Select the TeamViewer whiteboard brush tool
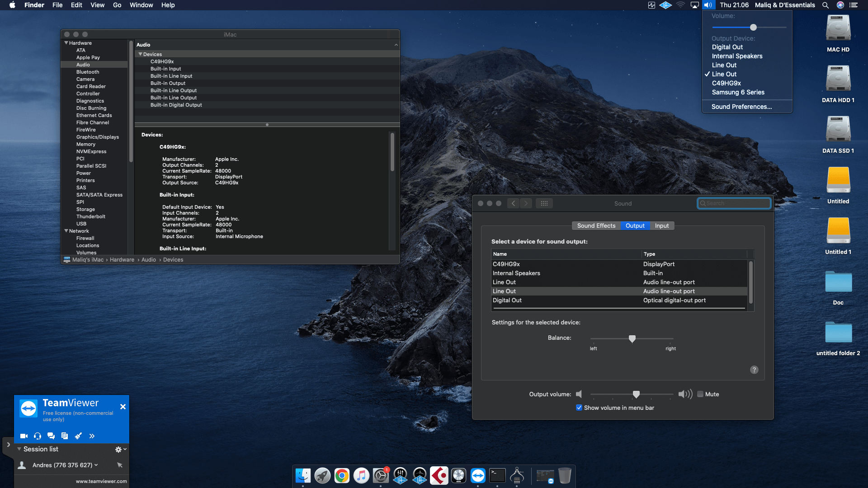 (78, 436)
